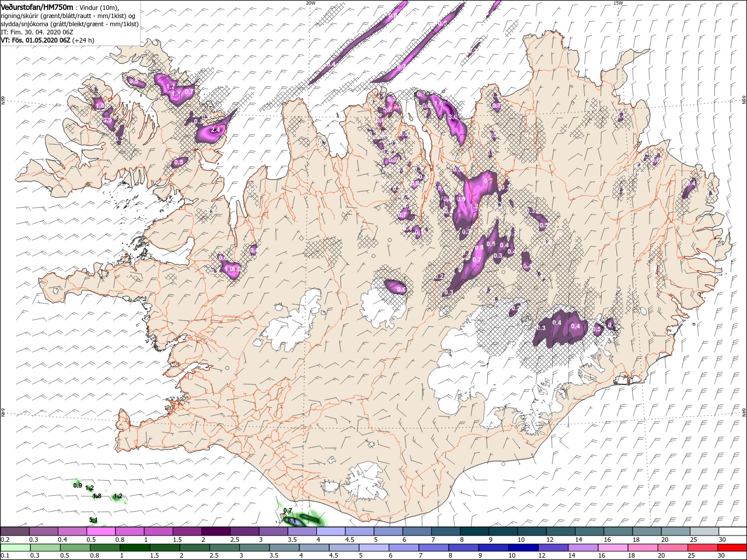Click the '0.3' label under the upper scale
This screenshot has height=560, width=747.
[33, 540]
